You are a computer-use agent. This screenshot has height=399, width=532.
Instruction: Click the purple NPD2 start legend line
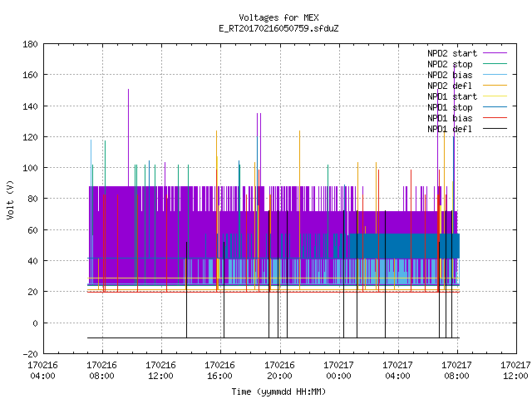click(495, 53)
